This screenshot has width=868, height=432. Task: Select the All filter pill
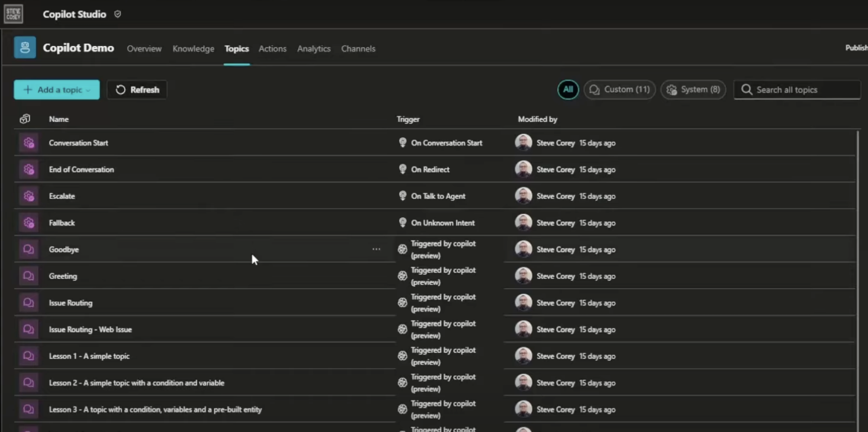pyautogui.click(x=568, y=89)
